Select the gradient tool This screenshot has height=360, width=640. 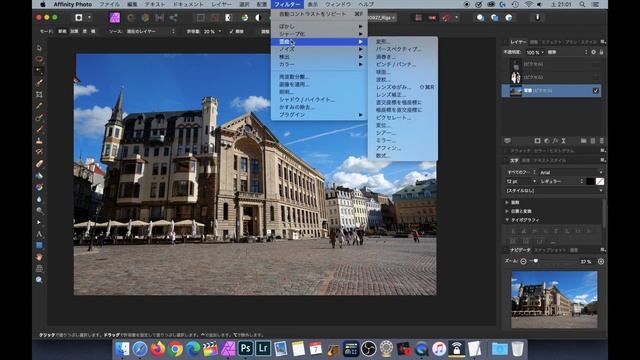(x=39, y=187)
